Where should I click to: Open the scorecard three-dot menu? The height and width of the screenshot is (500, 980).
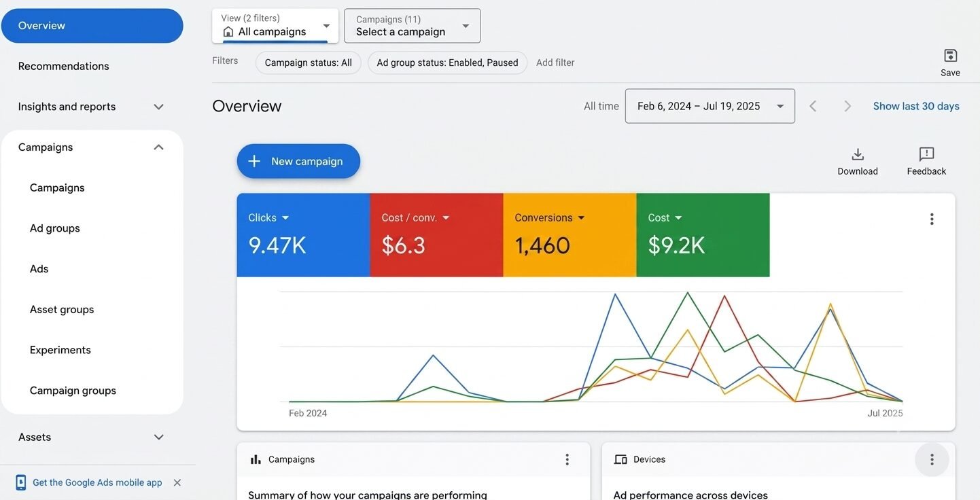click(x=932, y=219)
